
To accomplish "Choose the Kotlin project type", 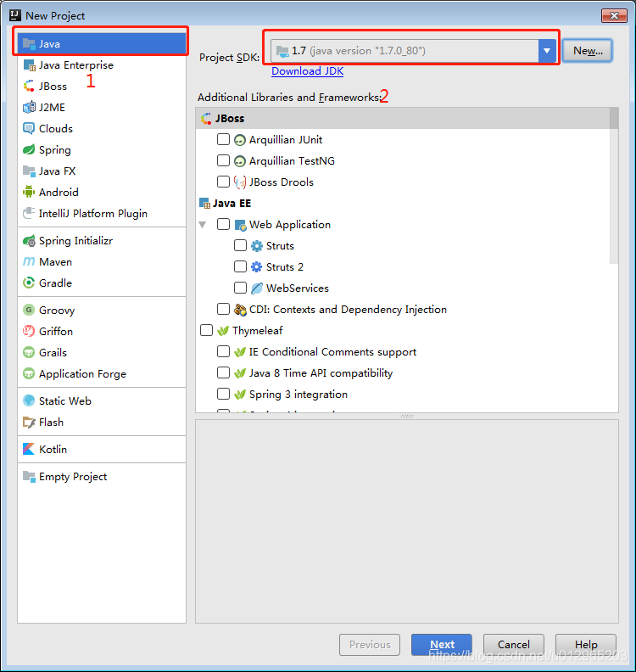I will (x=102, y=449).
